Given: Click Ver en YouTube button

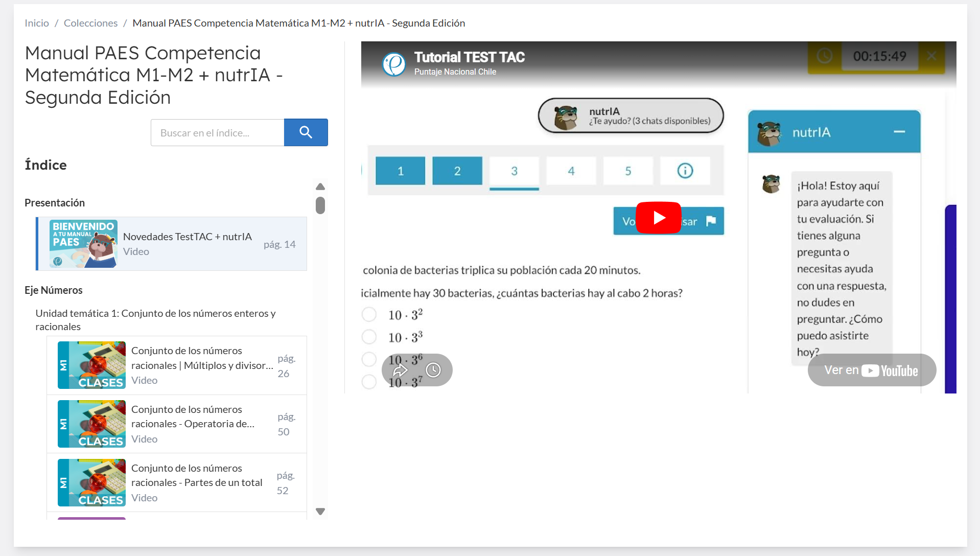Looking at the screenshot, I should (x=871, y=370).
